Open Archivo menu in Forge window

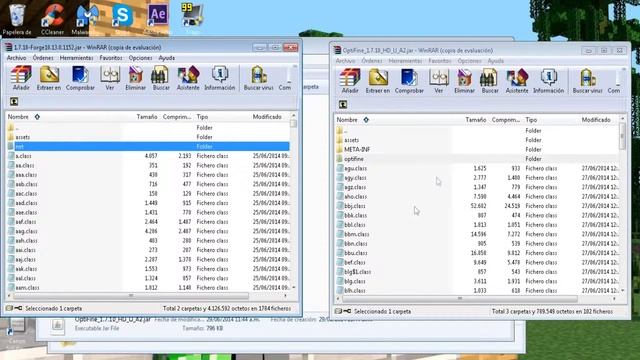(16, 58)
